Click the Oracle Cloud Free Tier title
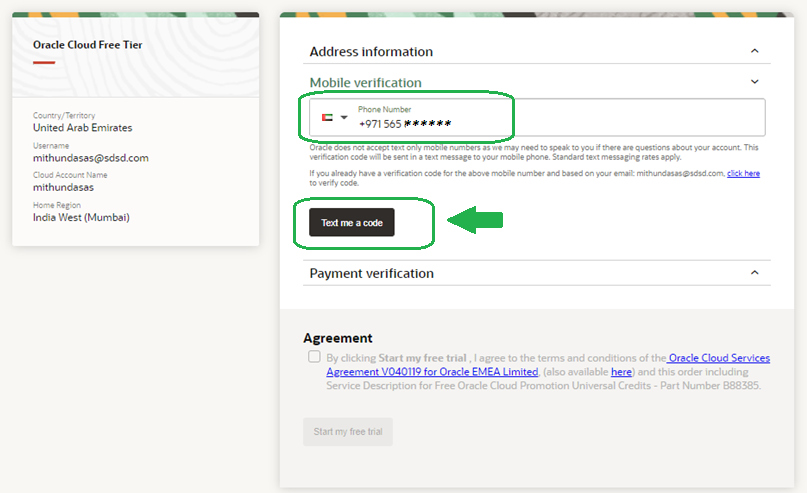Image resolution: width=807 pixels, height=493 pixels. tap(87, 45)
